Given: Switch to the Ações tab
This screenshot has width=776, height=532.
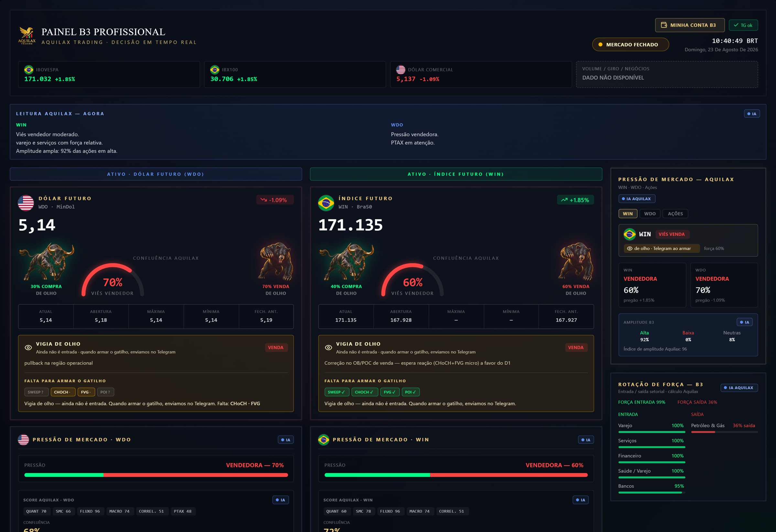Looking at the screenshot, I should [x=675, y=214].
